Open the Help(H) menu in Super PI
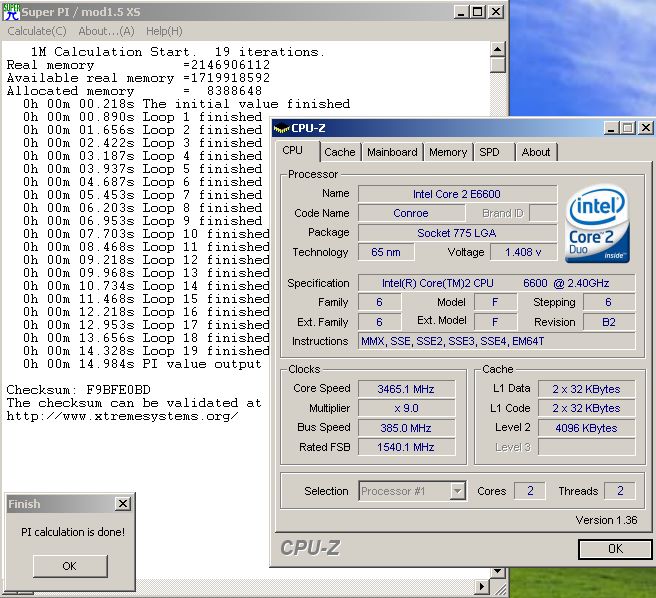656x598 pixels. click(x=164, y=31)
